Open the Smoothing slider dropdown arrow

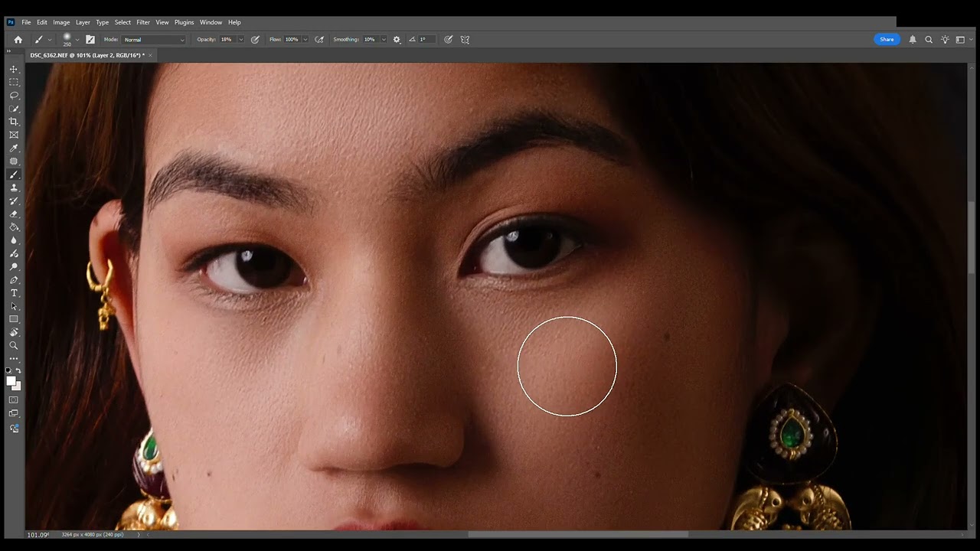[384, 39]
